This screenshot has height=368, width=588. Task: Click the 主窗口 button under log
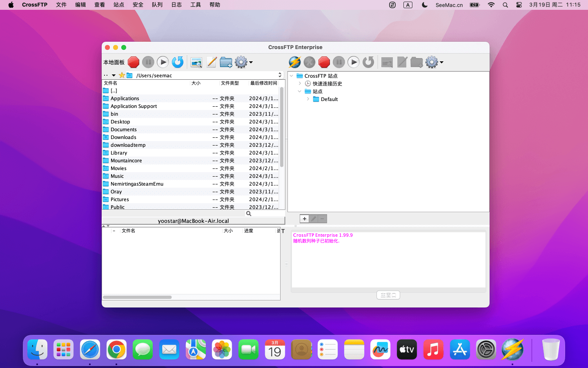pyautogui.click(x=388, y=295)
